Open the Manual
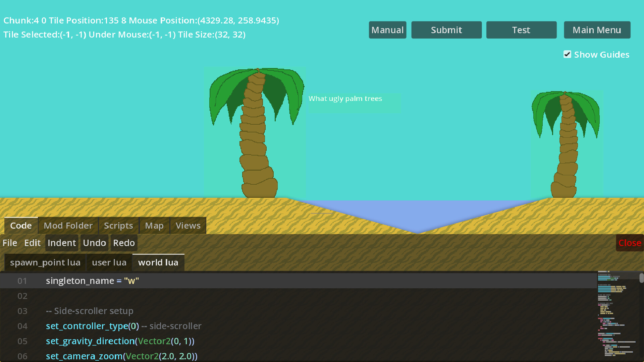 (387, 30)
